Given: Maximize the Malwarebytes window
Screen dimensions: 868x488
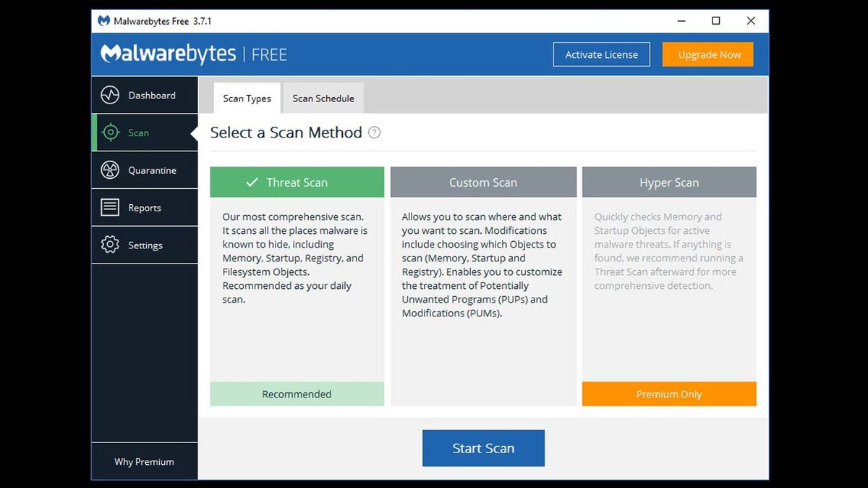Looking at the screenshot, I should click(x=716, y=21).
